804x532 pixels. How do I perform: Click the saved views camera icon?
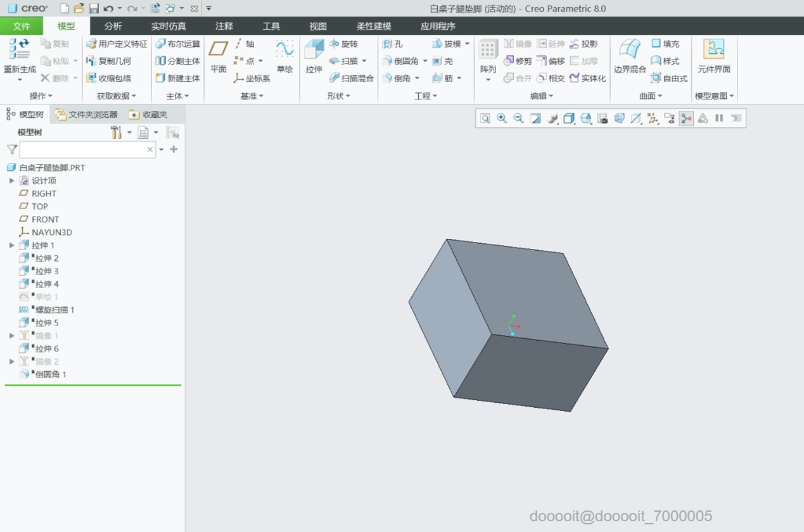(603, 118)
